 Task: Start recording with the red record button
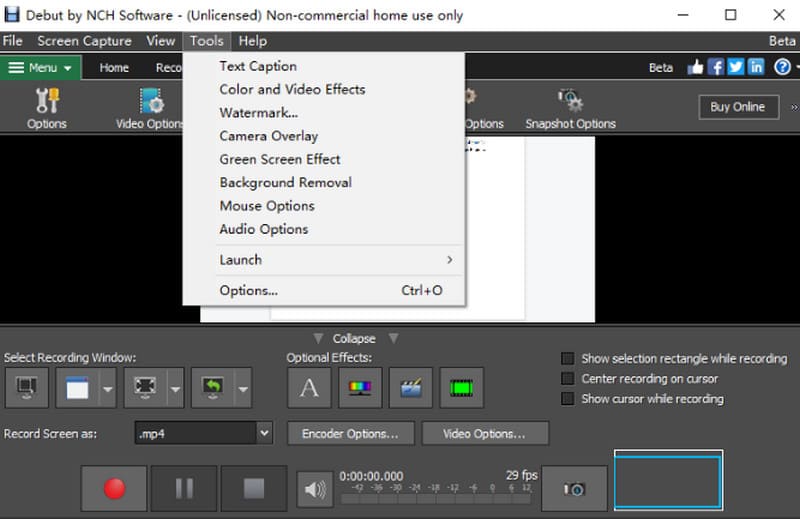[114, 488]
